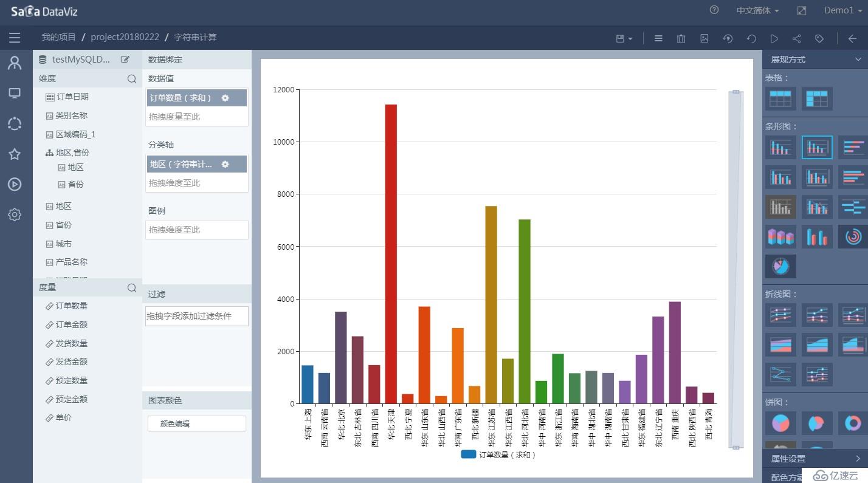Click the 订单数量(求和) legend entry
Viewport: 868px width, 483px height.
[498, 454]
